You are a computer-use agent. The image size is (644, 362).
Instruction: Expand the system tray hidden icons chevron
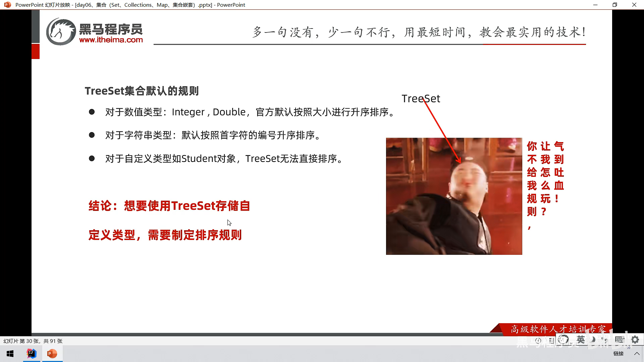tap(637, 354)
